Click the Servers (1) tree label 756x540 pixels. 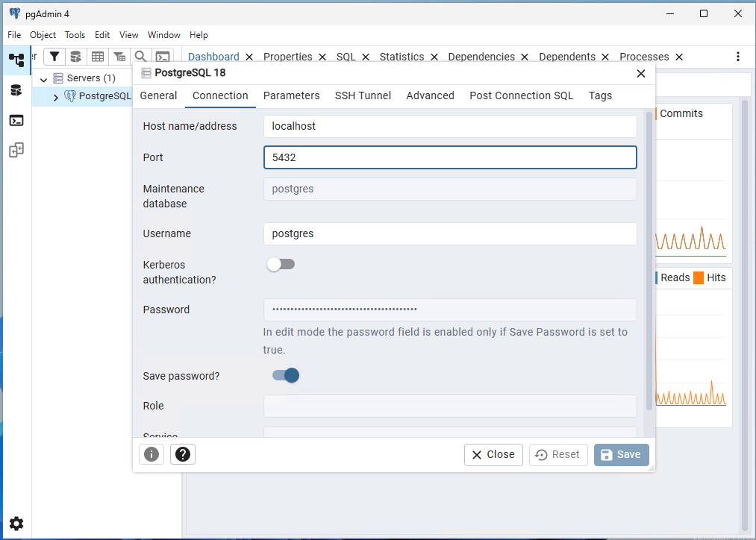[x=91, y=78]
